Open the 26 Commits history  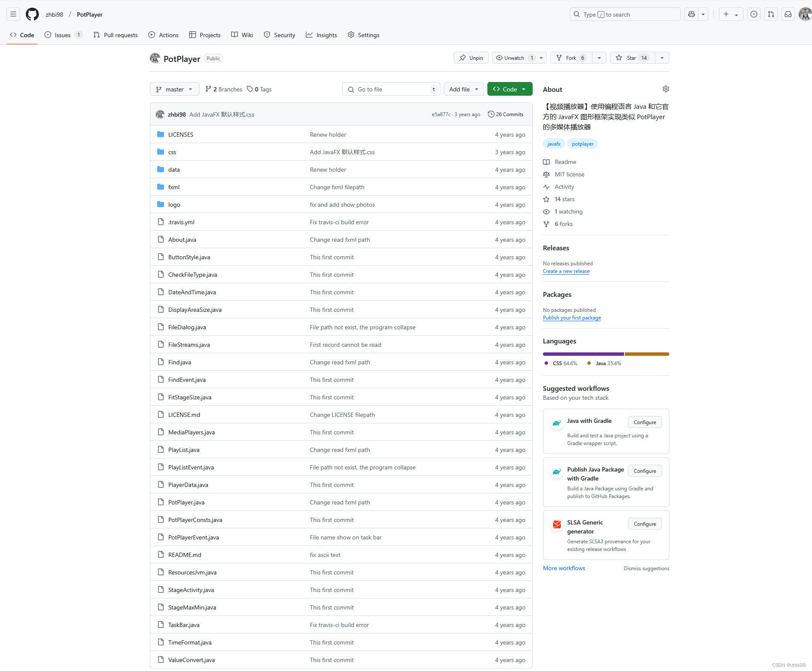point(506,114)
